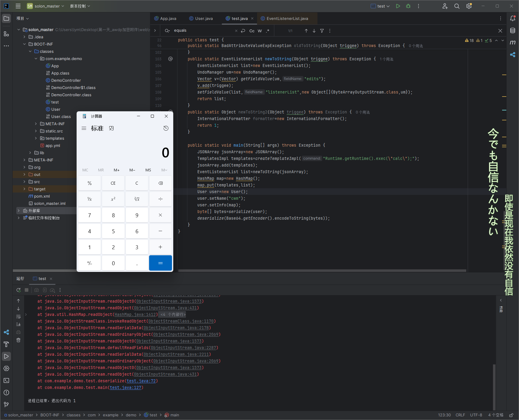Open Search Everywhere magnifier
The width and height of the screenshot is (519, 420).
click(457, 6)
